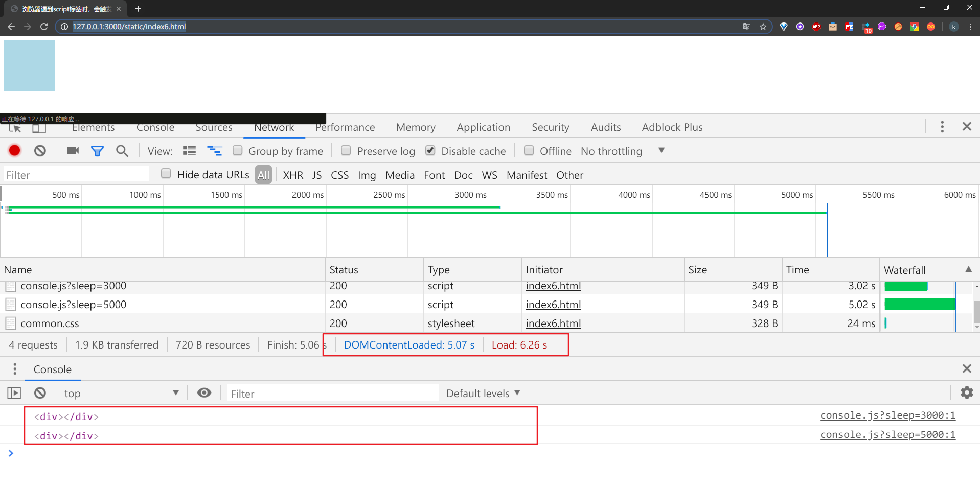Viewport: 980px width, 486px height.
Task: Filter requests by XHR
Action: click(293, 175)
